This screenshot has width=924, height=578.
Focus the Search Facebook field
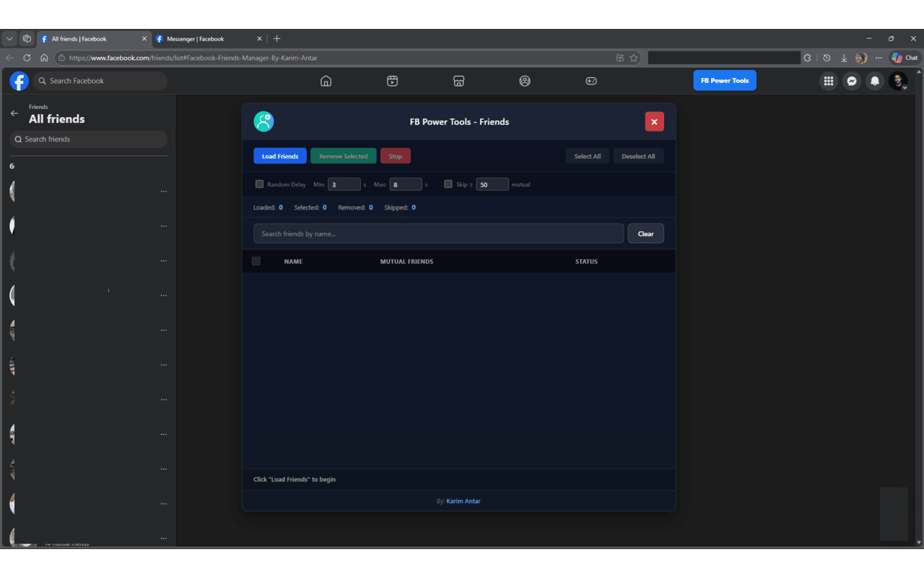click(100, 81)
